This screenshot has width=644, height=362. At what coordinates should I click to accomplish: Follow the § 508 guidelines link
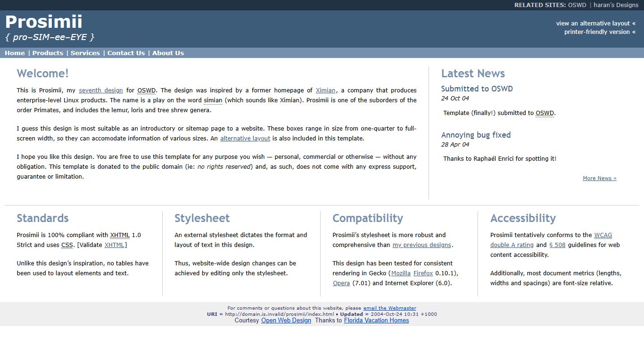pyautogui.click(x=557, y=245)
